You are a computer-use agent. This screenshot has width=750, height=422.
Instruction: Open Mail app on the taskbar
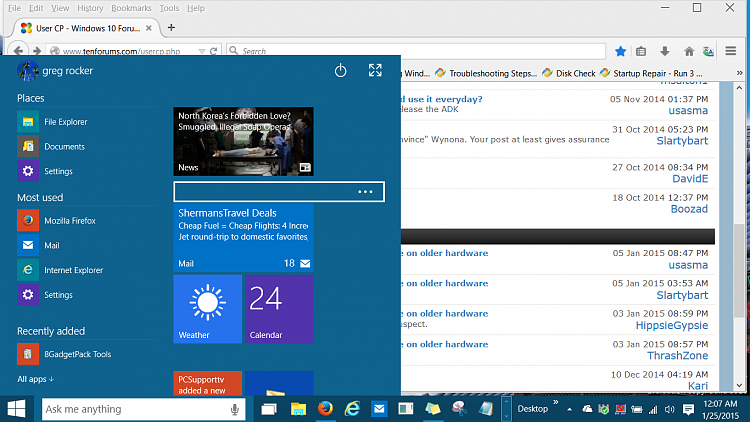379,409
